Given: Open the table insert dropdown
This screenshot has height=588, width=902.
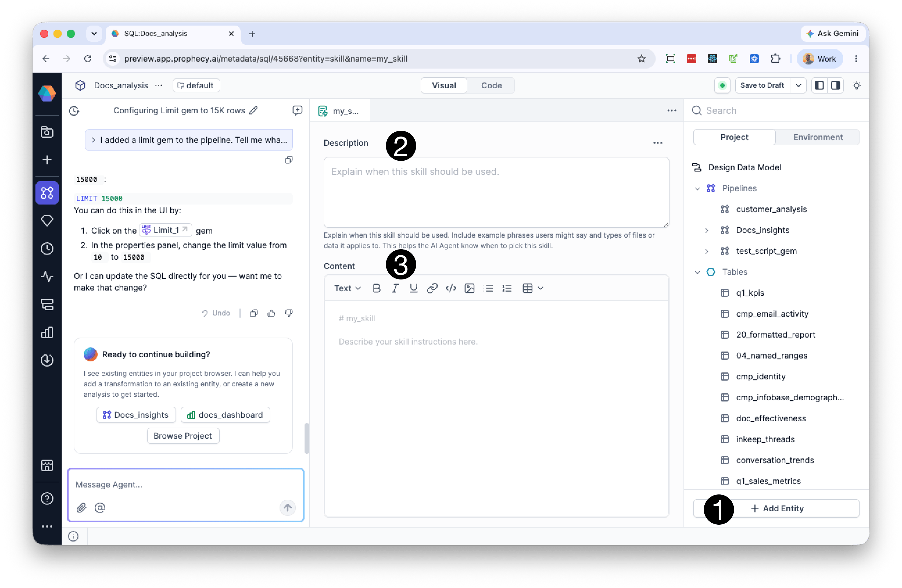Looking at the screenshot, I should pos(533,288).
